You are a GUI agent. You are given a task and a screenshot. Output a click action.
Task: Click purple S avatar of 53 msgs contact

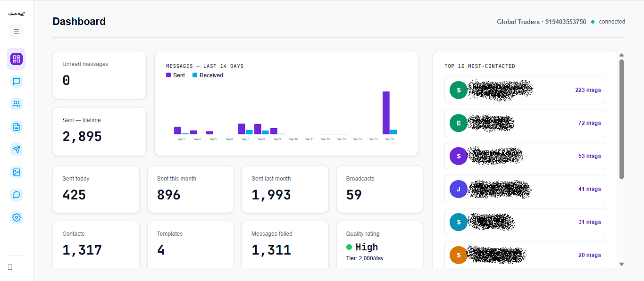tap(458, 156)
